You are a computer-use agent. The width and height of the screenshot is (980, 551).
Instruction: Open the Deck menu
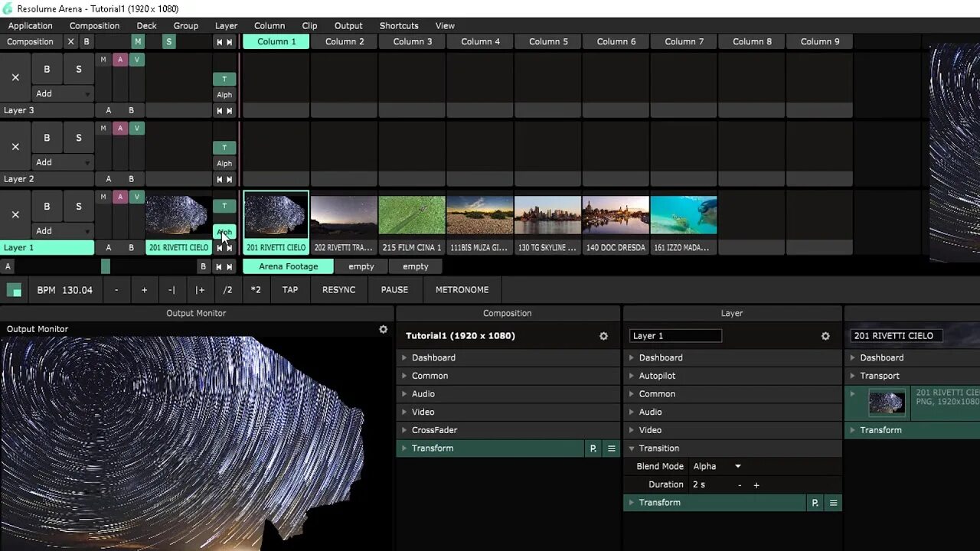point(146,25)
